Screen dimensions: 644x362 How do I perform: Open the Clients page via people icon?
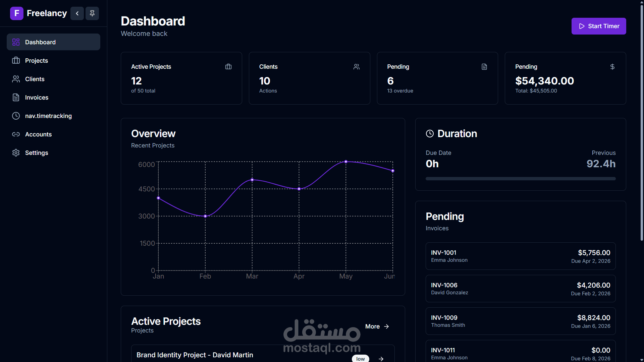pos(16,79)
